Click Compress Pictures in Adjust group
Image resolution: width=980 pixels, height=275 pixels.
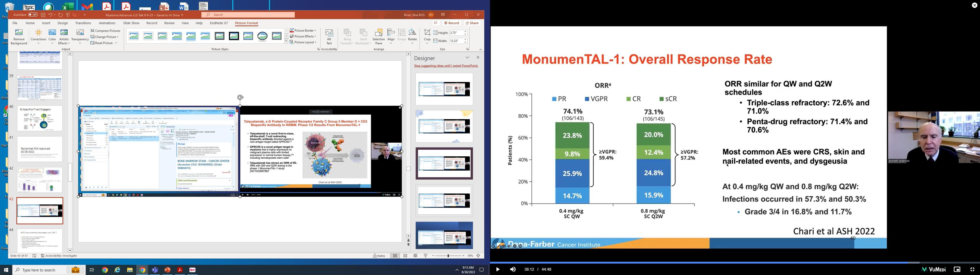point(105,31)
